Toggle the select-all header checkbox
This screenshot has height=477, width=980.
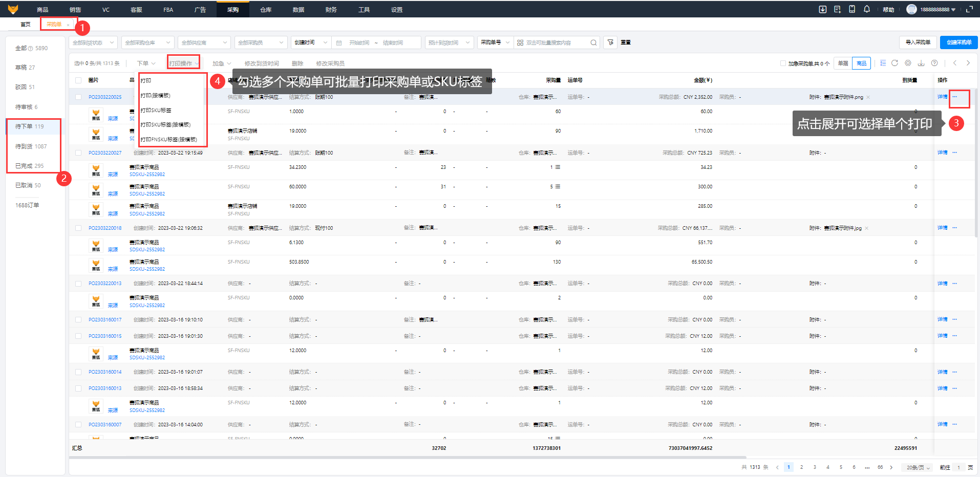point(78,80)
